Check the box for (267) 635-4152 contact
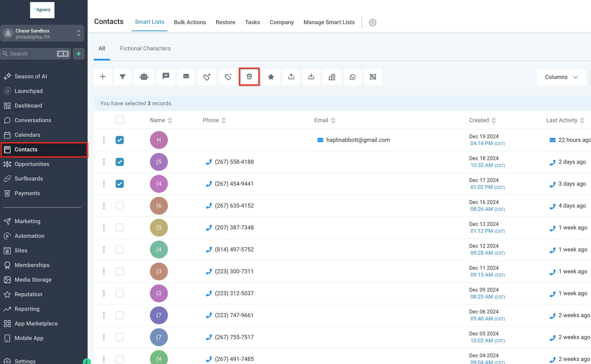591x364 pixels. click(x=120, y=206)
